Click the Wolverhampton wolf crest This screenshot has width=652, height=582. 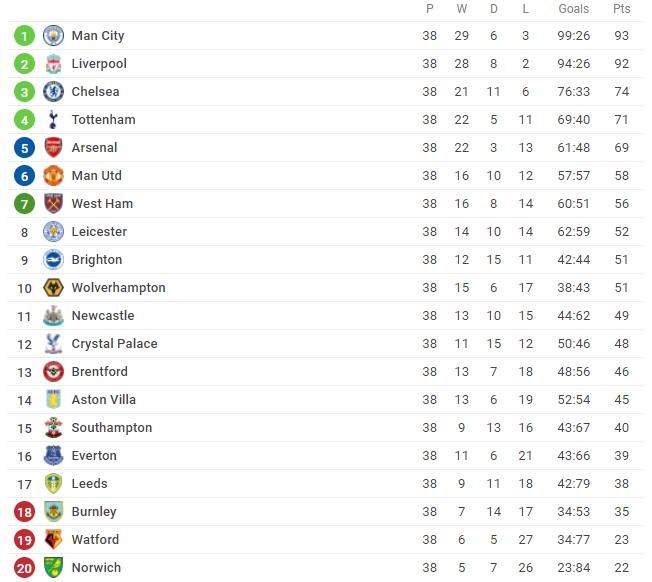pyautogui.click(x=53, y=288)
